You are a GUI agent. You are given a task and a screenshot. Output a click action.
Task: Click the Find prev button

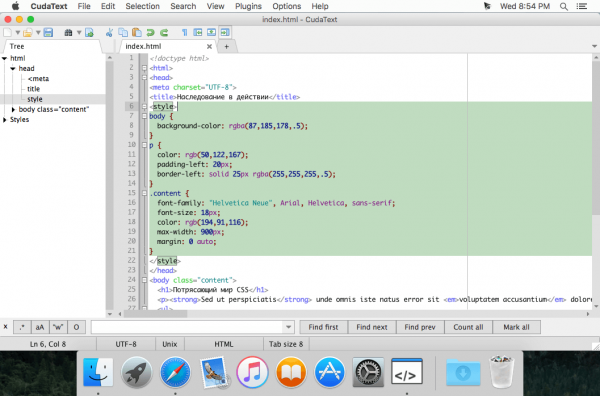point(420,327)
